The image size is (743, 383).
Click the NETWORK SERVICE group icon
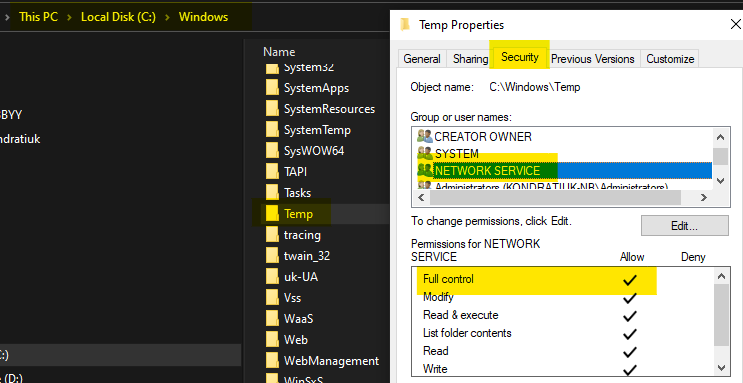coord(425,171)
